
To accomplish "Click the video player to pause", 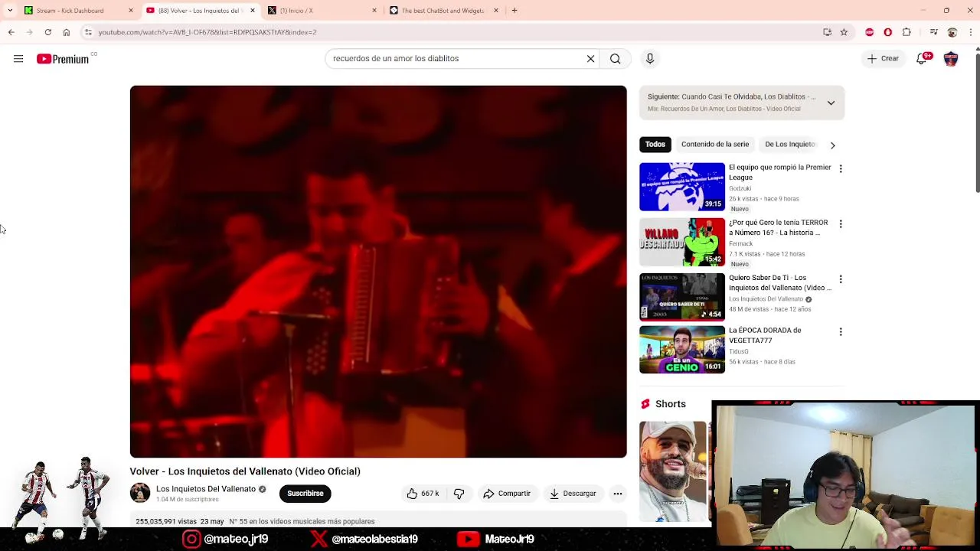I will pyautogui.click(x=378, y=272).
